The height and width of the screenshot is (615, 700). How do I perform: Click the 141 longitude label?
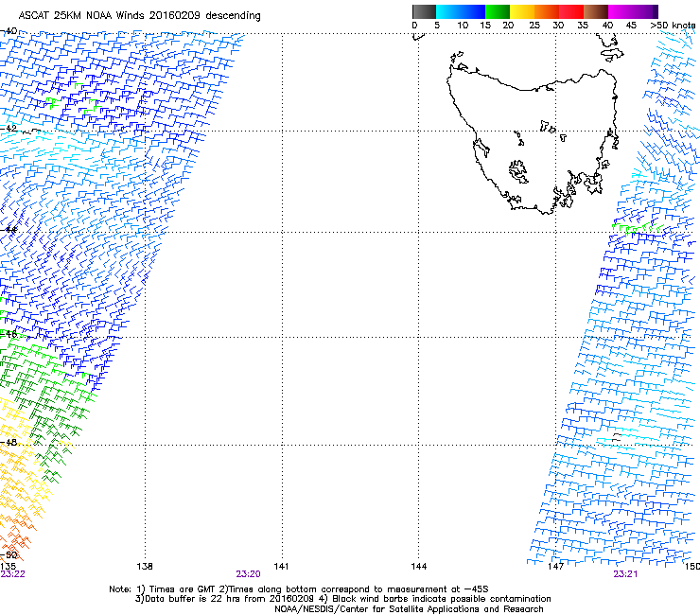click(281, 567)
